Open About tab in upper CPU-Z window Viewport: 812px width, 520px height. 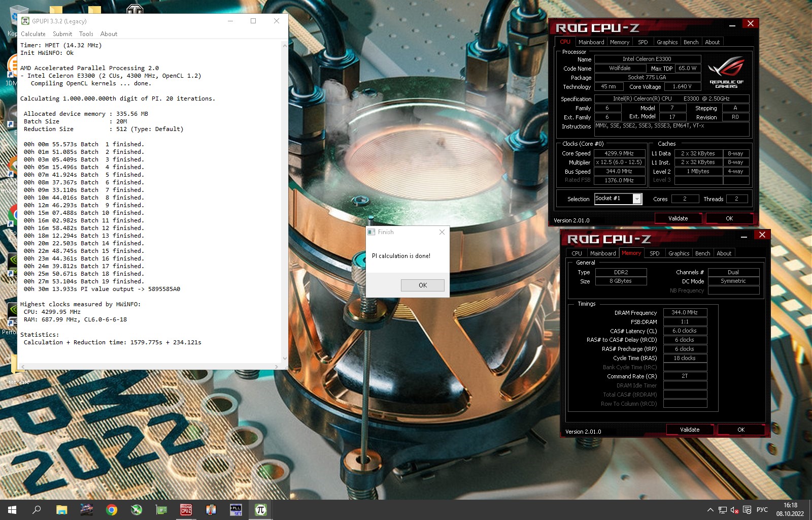[x=712, y=42]
